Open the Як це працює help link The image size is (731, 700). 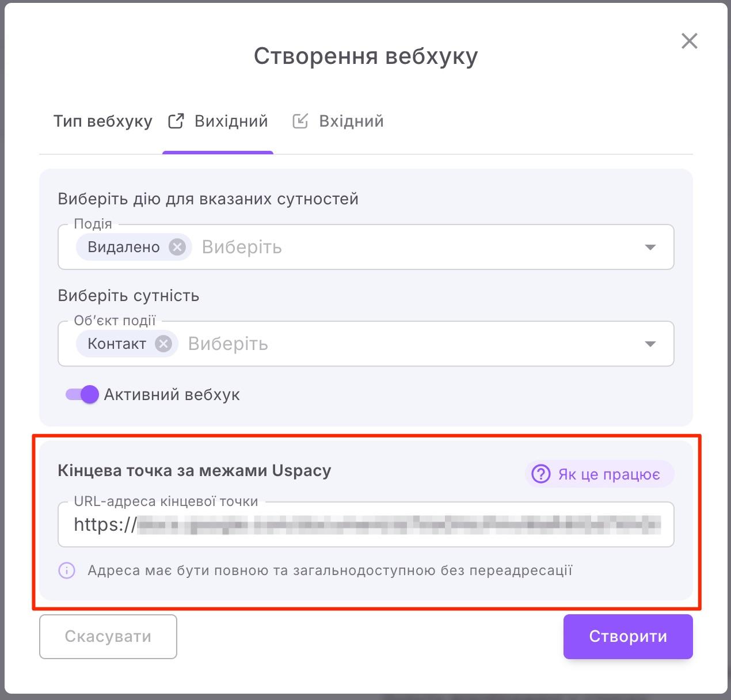click(608, 474)
